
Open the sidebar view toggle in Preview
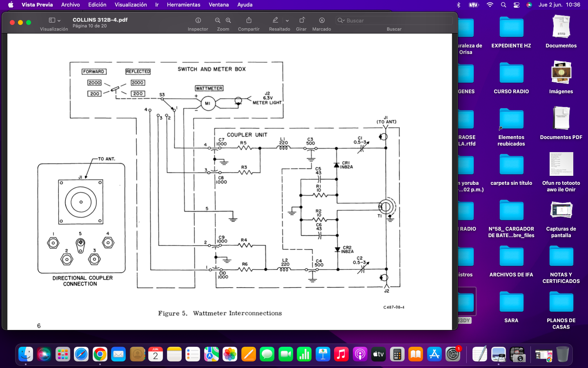click(x=52, y=20)
